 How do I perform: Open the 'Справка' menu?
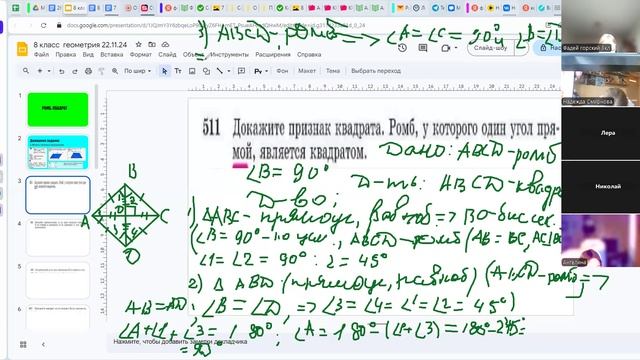[x=309, y=54]
